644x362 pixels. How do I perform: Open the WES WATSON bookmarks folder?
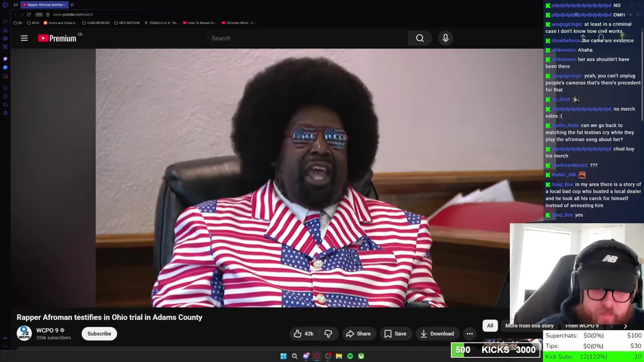(127, 23)
